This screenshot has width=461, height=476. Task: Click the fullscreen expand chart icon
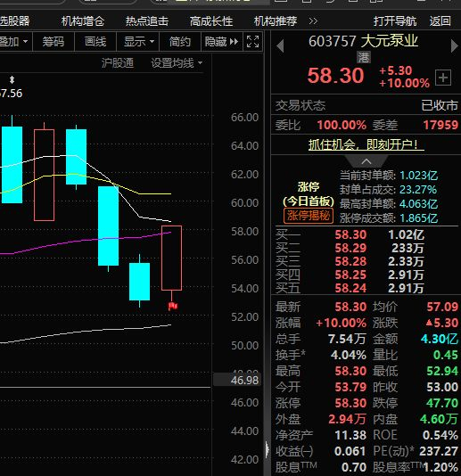pyautogui.click(x=252, y=42)
